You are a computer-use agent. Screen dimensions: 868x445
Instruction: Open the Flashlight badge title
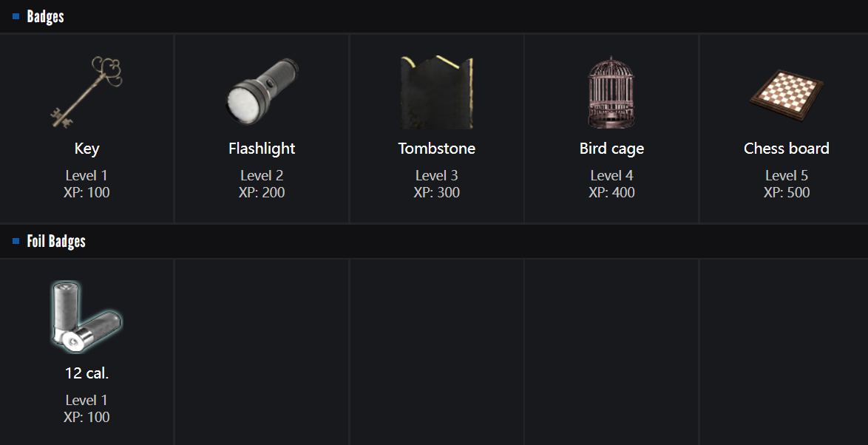point(262,149)
